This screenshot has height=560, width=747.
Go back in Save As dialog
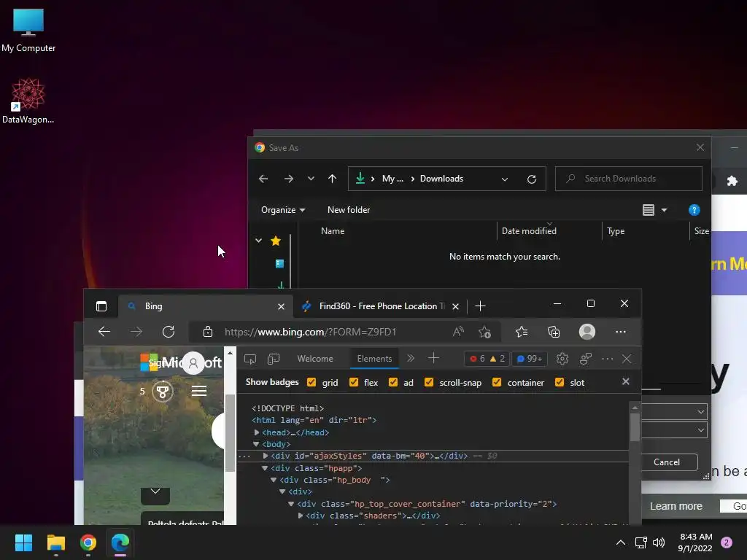click(x=263, y=179)
